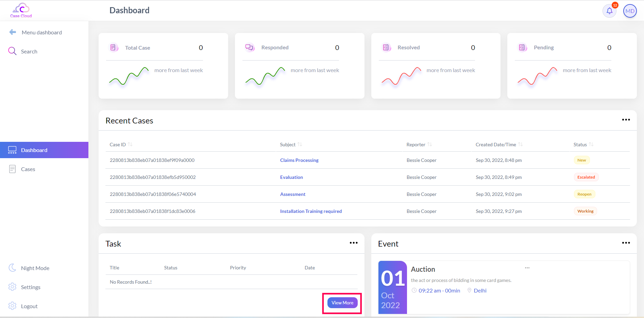Click View More button in Task panel
Viewport: 644px width, 318px height.
[x=342, y=303]
